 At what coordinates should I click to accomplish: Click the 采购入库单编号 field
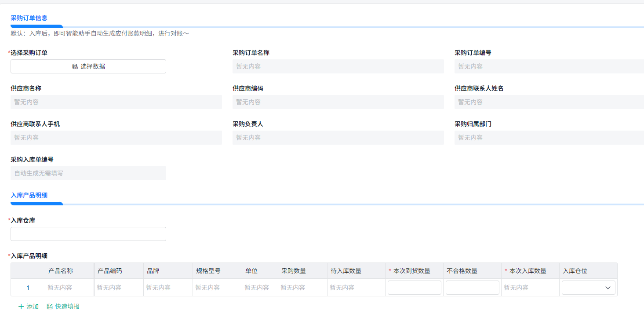[x=88, y=173]
